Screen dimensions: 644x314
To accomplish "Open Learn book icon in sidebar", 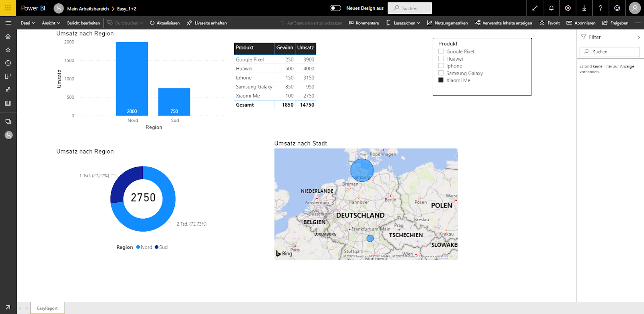I will point(8,103).
